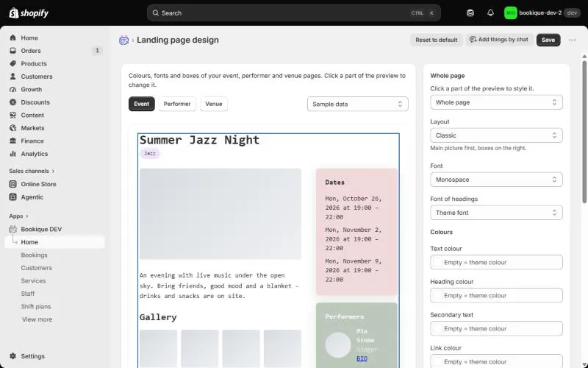The height and width of the screenshot is (368, 588).
Task: Open the Font of headings dropdown
Action: tap(497, 213)
